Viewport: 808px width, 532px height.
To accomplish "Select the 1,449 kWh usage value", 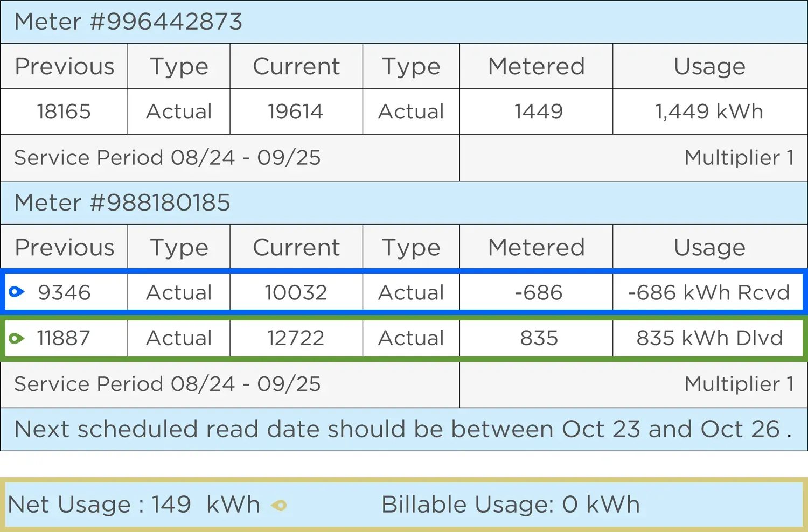I will [x=709, y=111].
